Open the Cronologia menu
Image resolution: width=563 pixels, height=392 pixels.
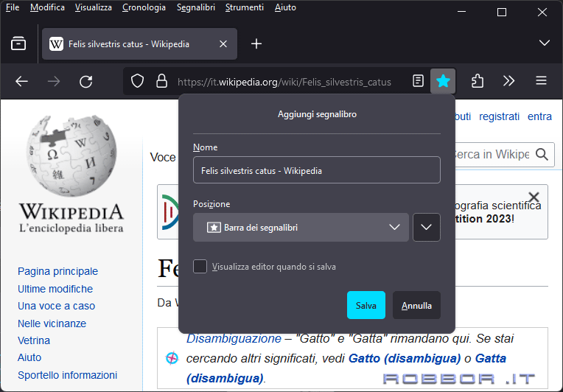[x=144, y=7]
